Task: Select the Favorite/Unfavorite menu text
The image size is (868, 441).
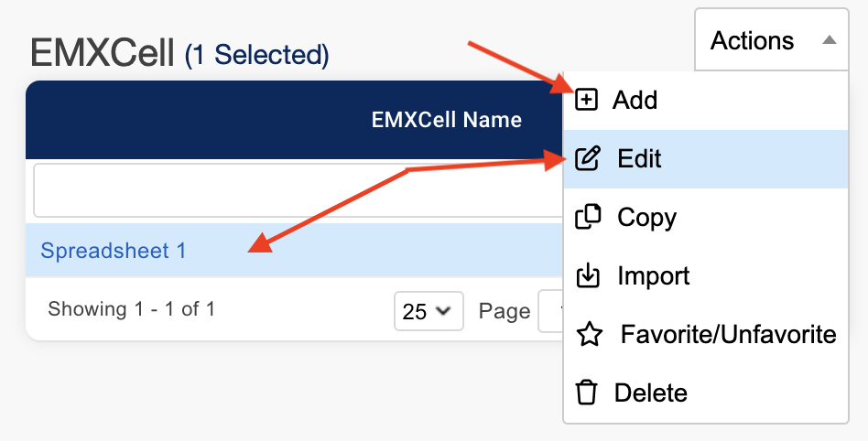Action: tap(728, 335)
